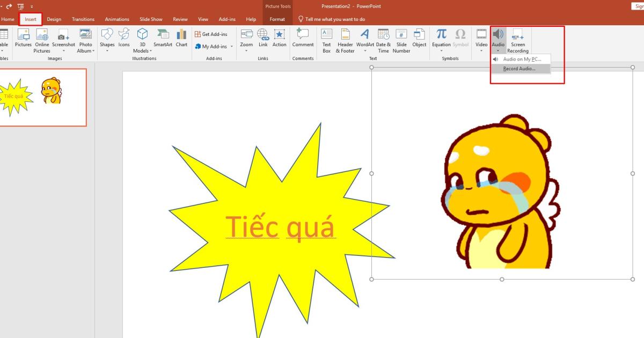Select the slide 1 thumbnail
The height and width of the screenshot is (338, 644).
coord(42,98)
